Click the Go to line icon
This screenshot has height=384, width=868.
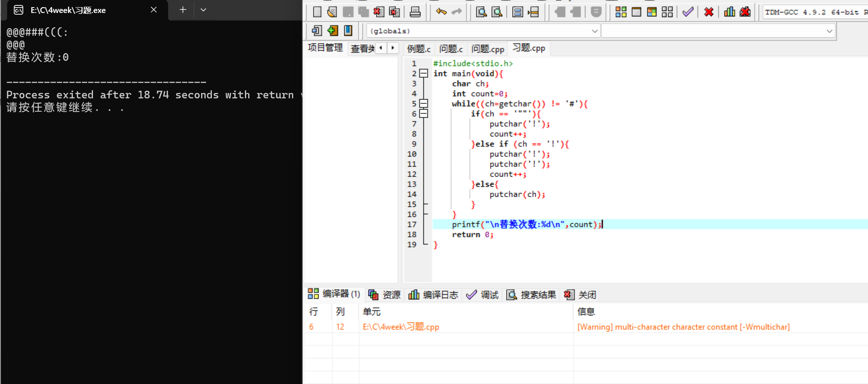(534, 12)
